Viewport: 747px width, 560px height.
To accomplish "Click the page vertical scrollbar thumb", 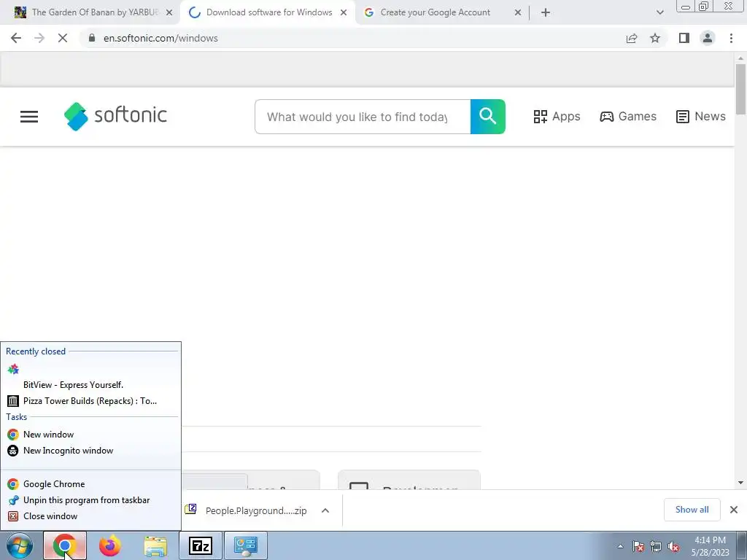I will tap(740, 89).
